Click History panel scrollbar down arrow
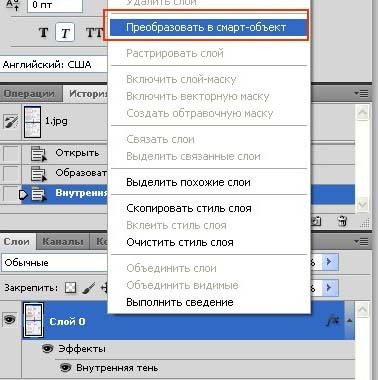 pyautogui.click(x=363, y=204)
